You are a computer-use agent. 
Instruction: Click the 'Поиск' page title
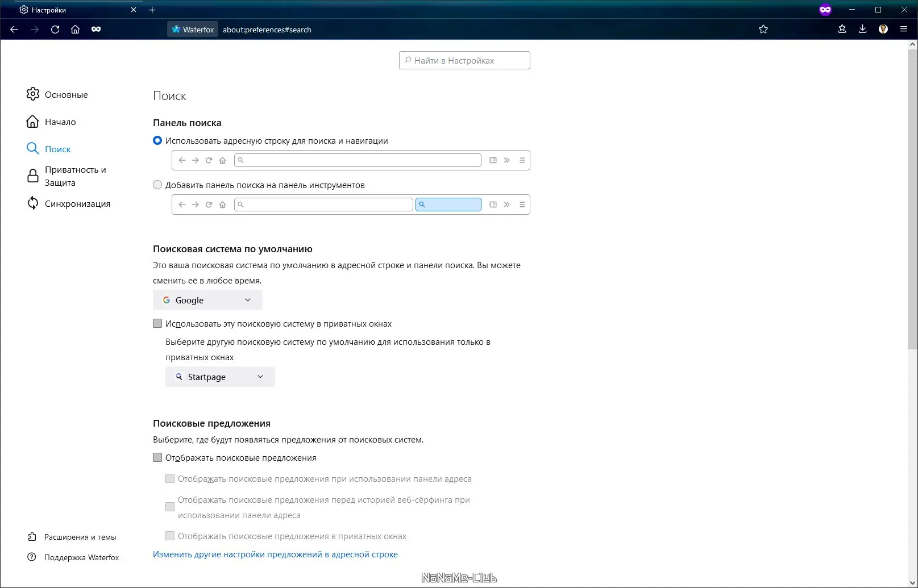click(x=169, y=96)
